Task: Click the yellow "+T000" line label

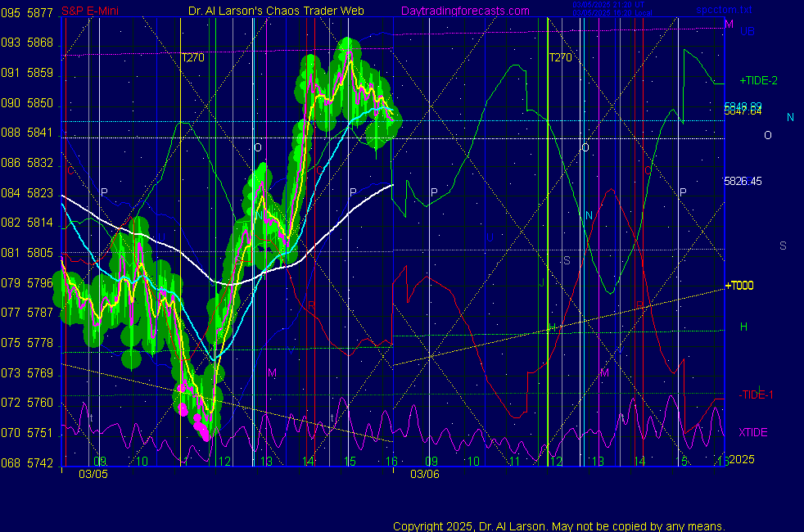Action: coord(739,286)
